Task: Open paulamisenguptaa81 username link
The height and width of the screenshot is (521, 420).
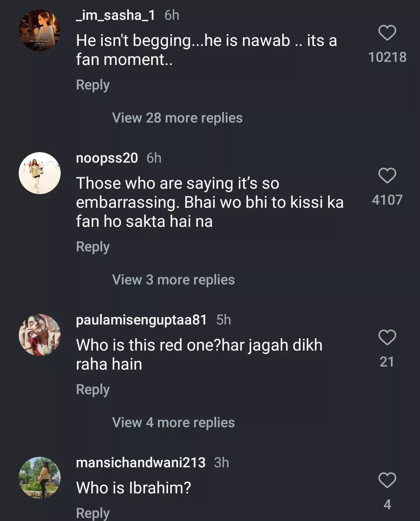Action: (x=141, y=320)
